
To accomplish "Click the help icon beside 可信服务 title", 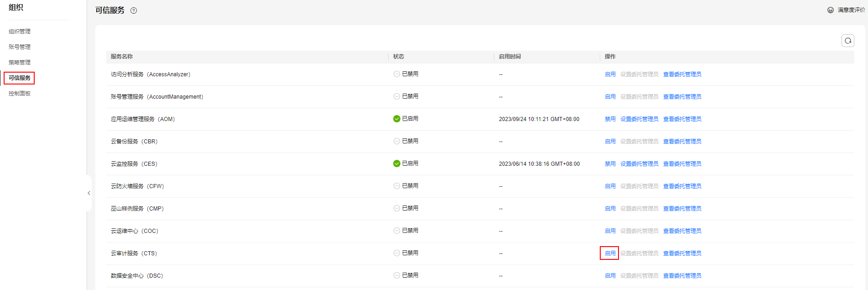I will coord(134,11).
